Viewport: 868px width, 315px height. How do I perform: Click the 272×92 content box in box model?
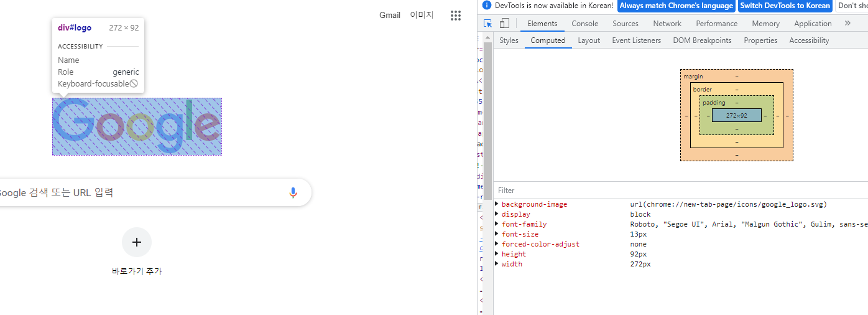click(736, 115)
